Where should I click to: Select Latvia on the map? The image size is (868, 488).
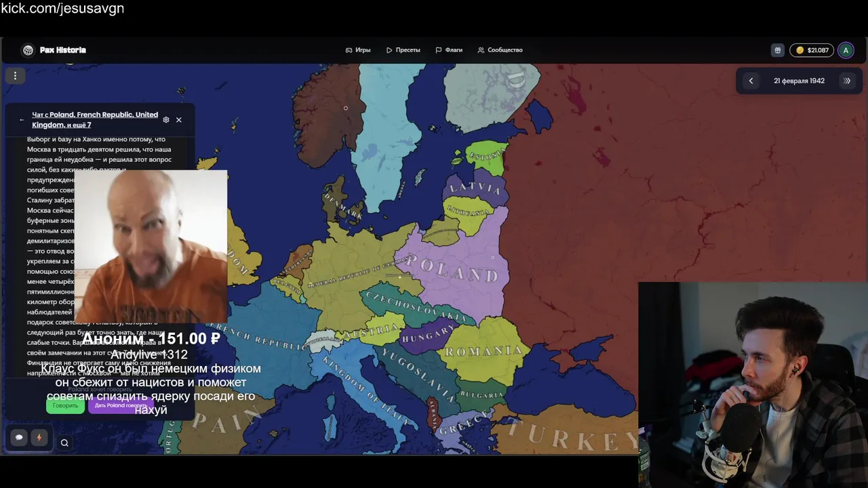pos(475,188)
